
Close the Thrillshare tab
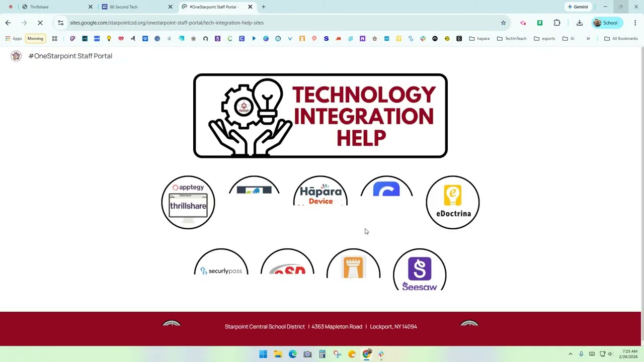(x=91, y=7)
